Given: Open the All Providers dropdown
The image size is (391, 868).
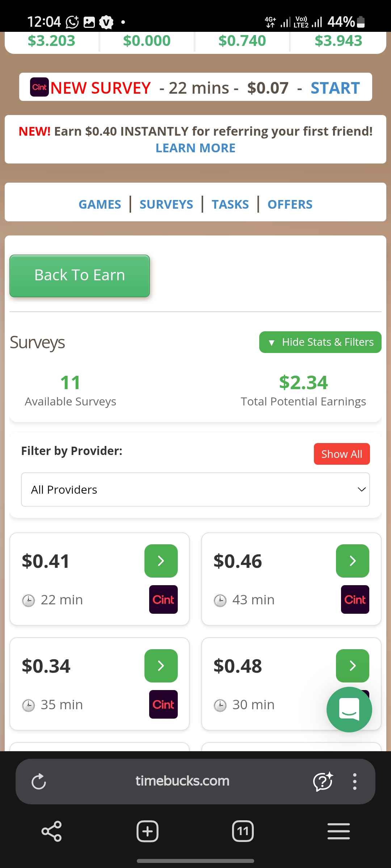Looking at the screenshot, I should [195, 490].
